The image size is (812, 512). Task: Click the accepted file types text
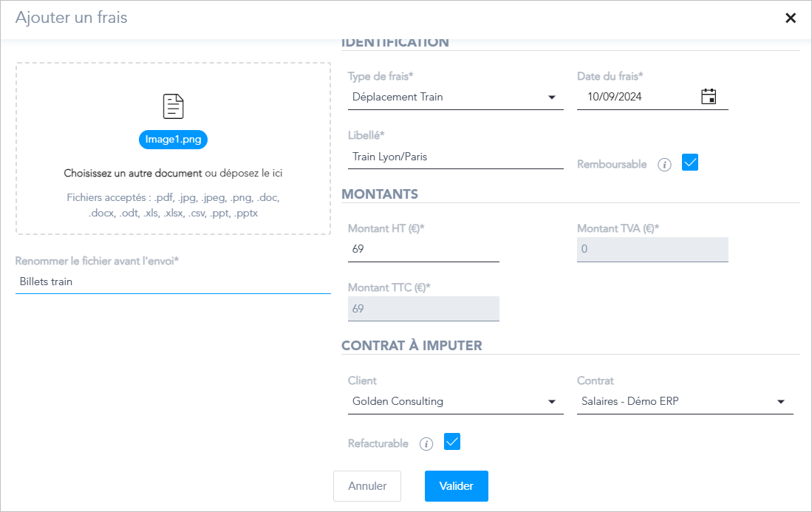coord(173,205)
